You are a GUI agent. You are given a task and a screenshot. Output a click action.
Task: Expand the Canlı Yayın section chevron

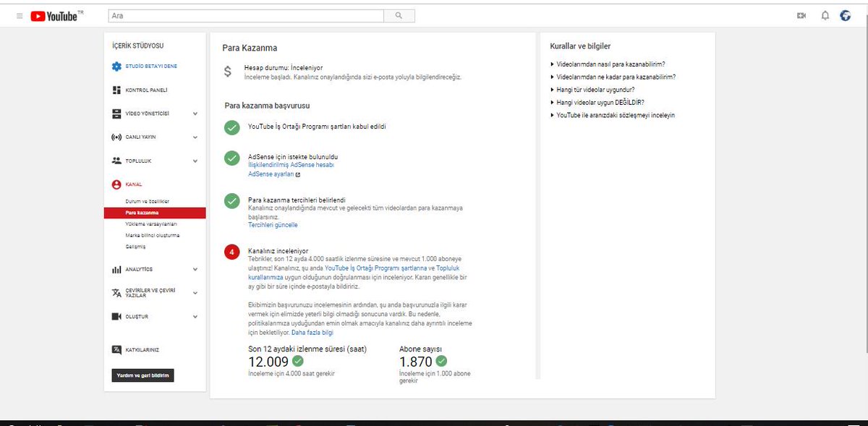pyautogui.click(x=195, y=137)
